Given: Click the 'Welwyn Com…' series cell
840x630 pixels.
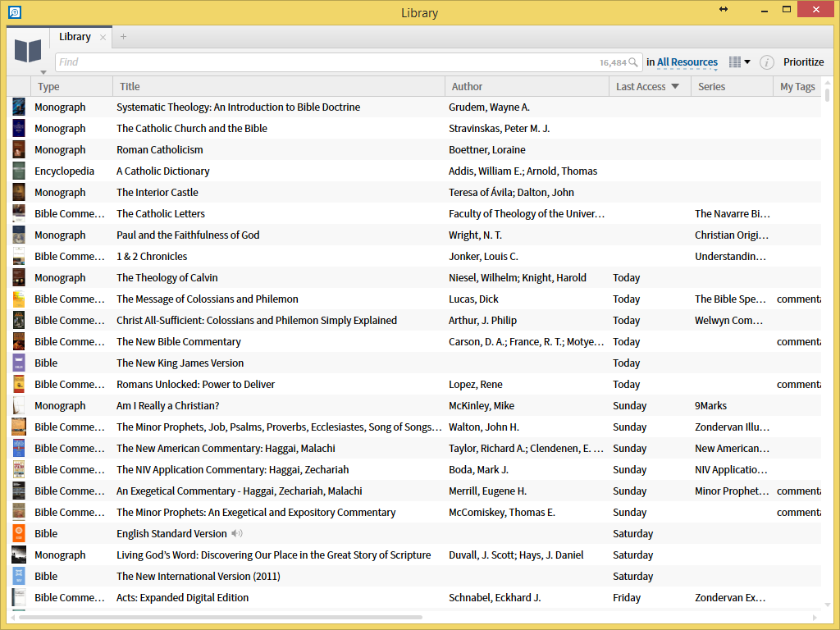Looking at the screenshot, I should [728, 321].
